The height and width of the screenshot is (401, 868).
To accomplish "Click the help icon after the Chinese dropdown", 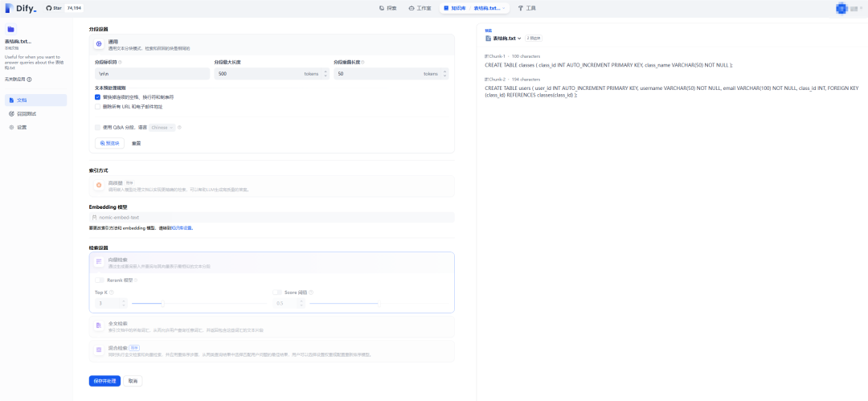I will point(179,128).
